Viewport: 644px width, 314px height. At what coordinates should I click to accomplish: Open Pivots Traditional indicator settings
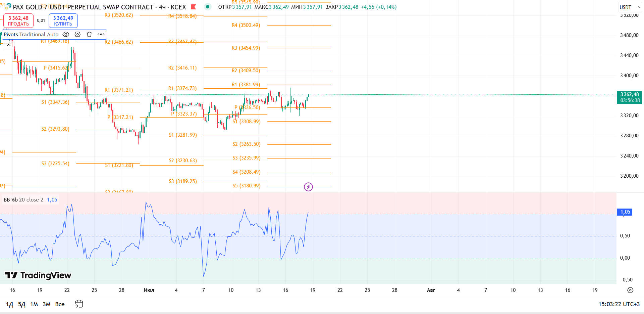(77, 34)
